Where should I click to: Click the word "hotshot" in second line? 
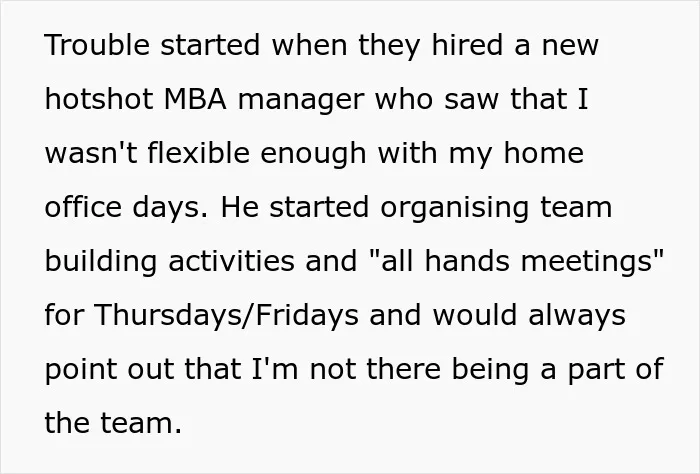[99, 99]
